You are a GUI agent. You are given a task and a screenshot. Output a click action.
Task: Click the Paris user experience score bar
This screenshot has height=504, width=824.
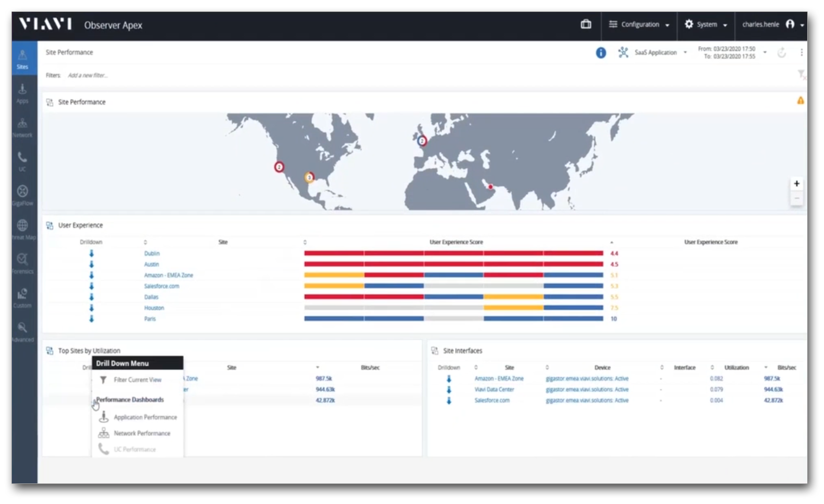click(x=454, y=319)
